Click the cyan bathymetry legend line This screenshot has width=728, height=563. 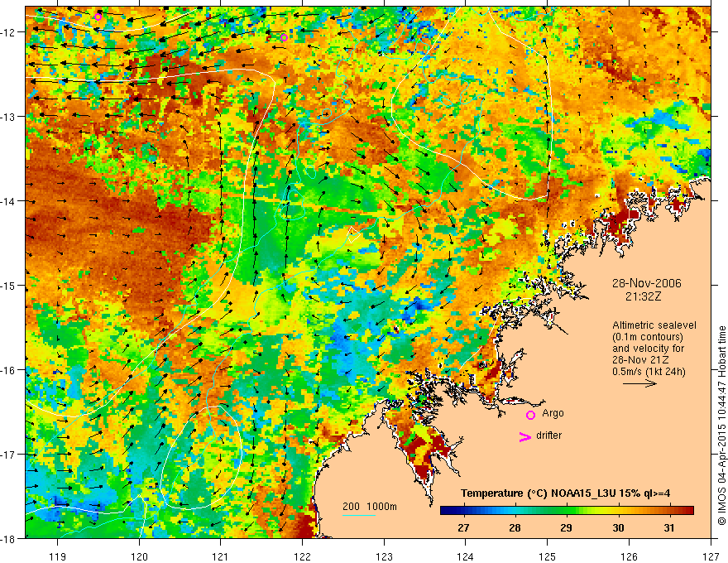pos(359,515)
